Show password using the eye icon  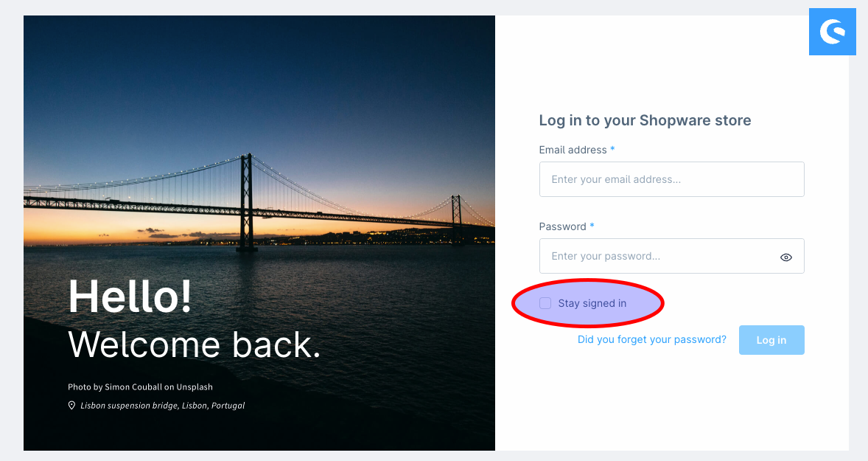[786, 257]
